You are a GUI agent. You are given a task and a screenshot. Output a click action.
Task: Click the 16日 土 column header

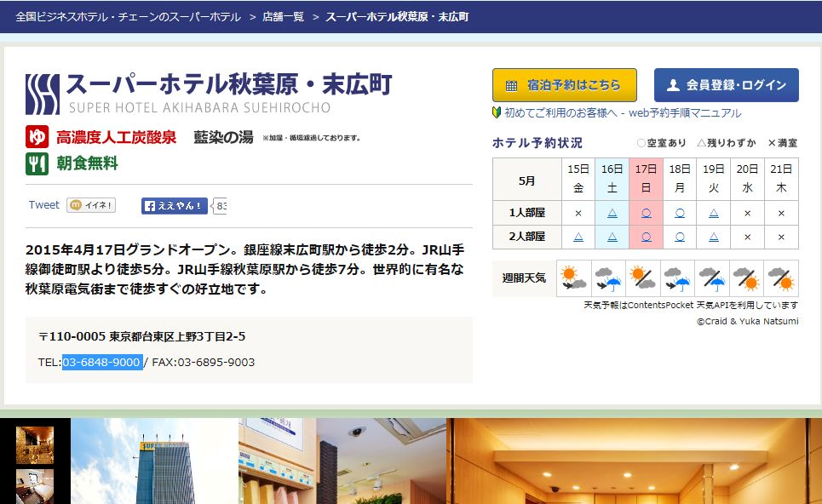pyautogui.click(x=612, y=179)
